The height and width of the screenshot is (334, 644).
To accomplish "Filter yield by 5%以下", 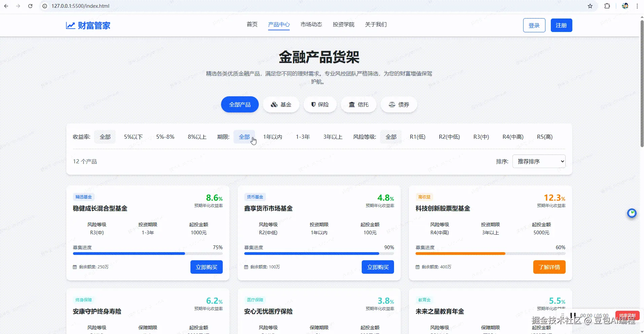I will [133, 137].
